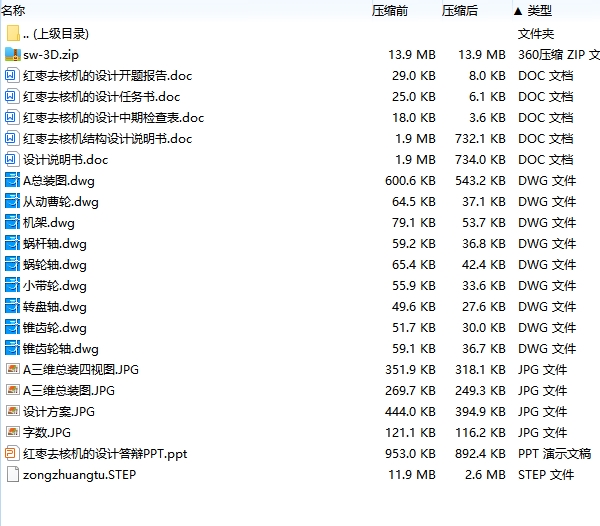Click the 360压缩 ZIP type cell

click(559, 55)
